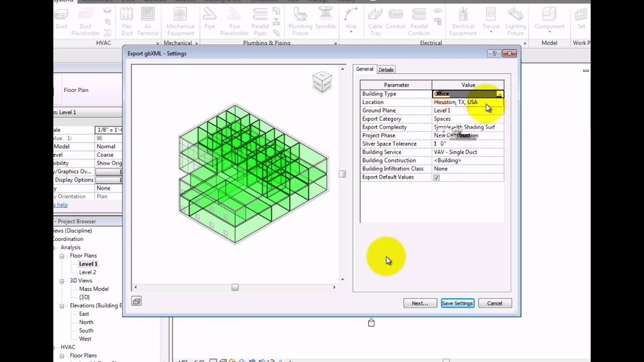Open the Building Type dropdown arrow
Viewport: 644px width, 362px height.
click(x=499, y=94)
